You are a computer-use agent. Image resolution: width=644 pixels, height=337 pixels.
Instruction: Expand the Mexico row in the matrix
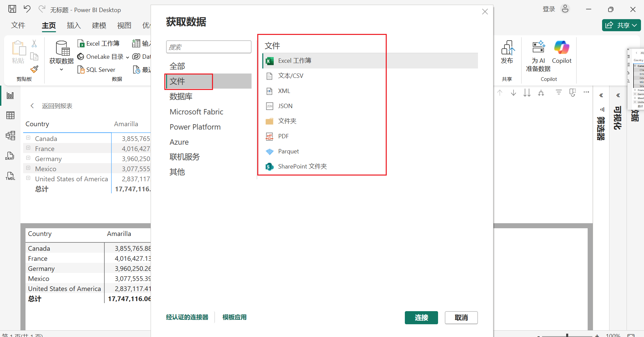[29, 168]
